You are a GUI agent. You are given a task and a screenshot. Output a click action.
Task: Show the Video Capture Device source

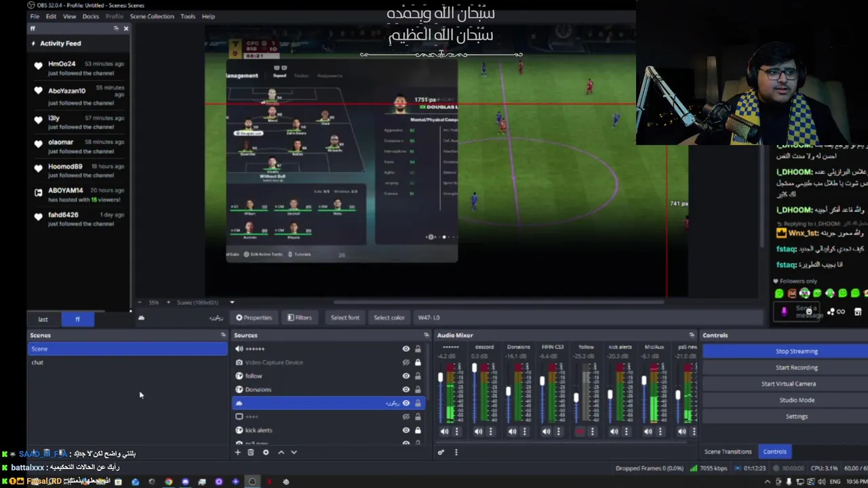tap(406, 363)
